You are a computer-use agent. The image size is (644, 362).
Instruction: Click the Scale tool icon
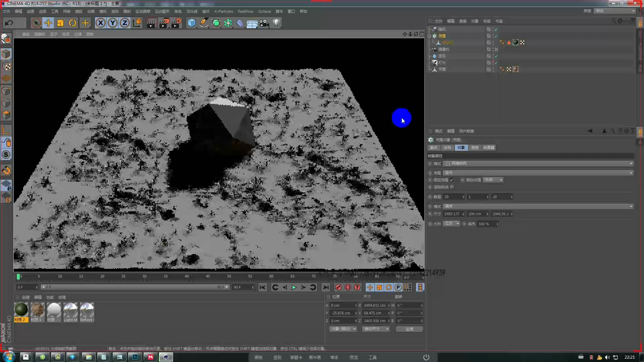pyautogui.click(x=60, y=23)
